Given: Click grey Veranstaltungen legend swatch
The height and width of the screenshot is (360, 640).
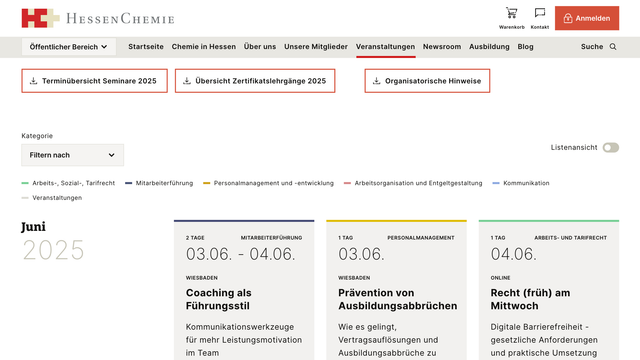Looking at the screenshot, I should pyautogui.click(x=25, y=198).
